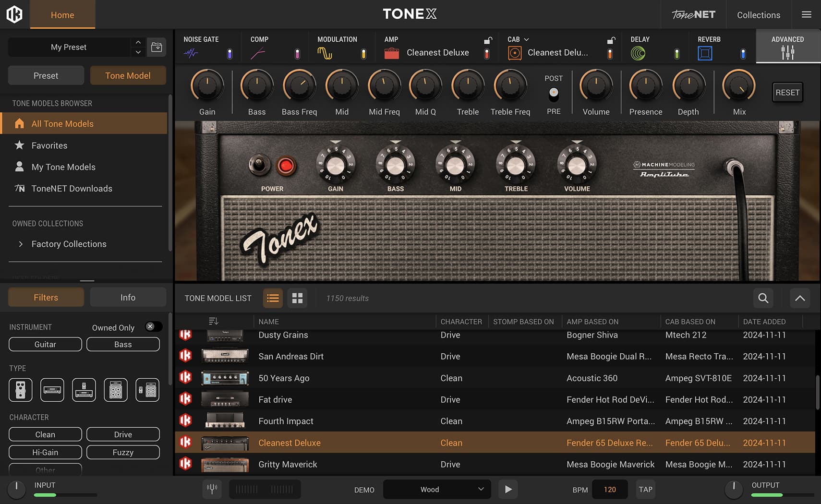Open the Wood demo dropdown
This screenshot has width=821, height=504.
point(437,489)
